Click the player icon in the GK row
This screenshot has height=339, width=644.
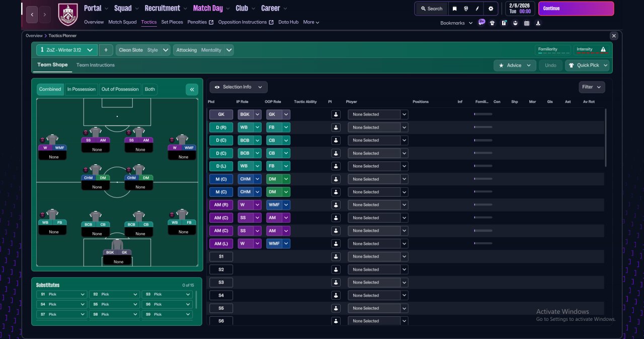[336, 114]
